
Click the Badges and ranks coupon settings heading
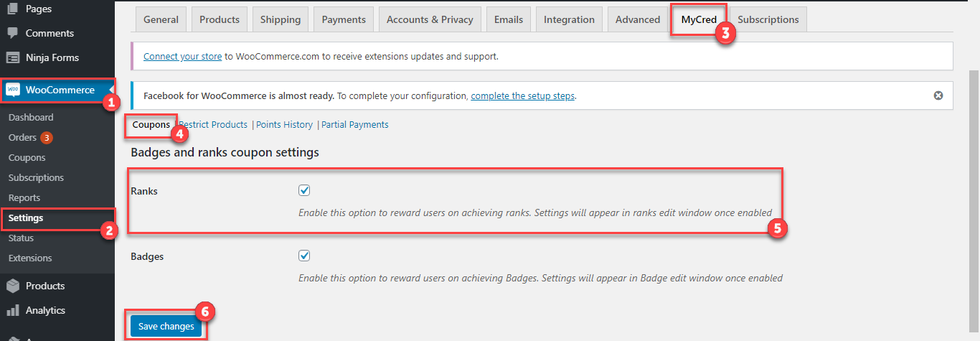(225, 152)
